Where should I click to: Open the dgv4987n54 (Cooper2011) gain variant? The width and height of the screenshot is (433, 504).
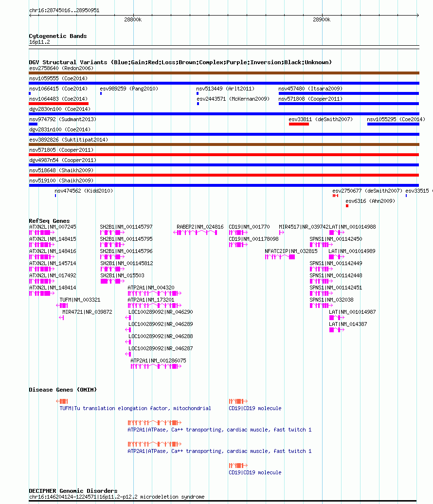tap(224, 165)
